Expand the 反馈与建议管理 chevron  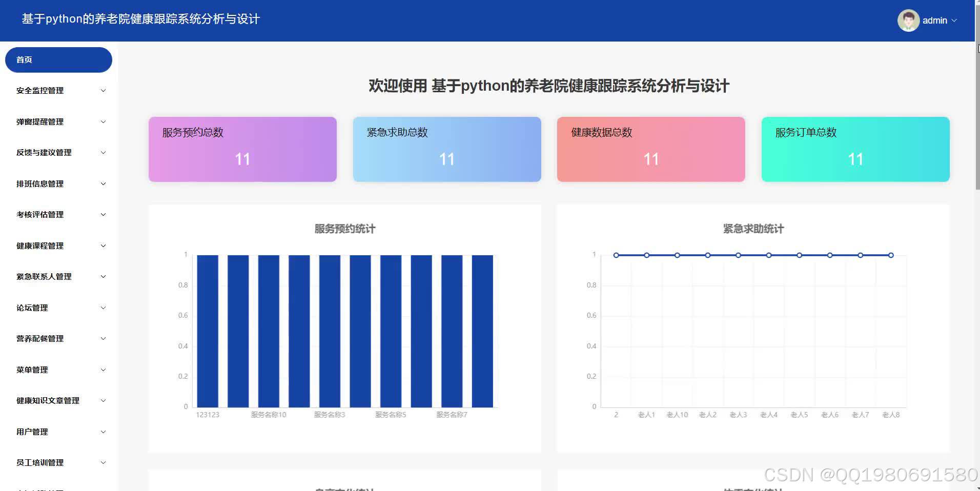click(x=103, y=153)
